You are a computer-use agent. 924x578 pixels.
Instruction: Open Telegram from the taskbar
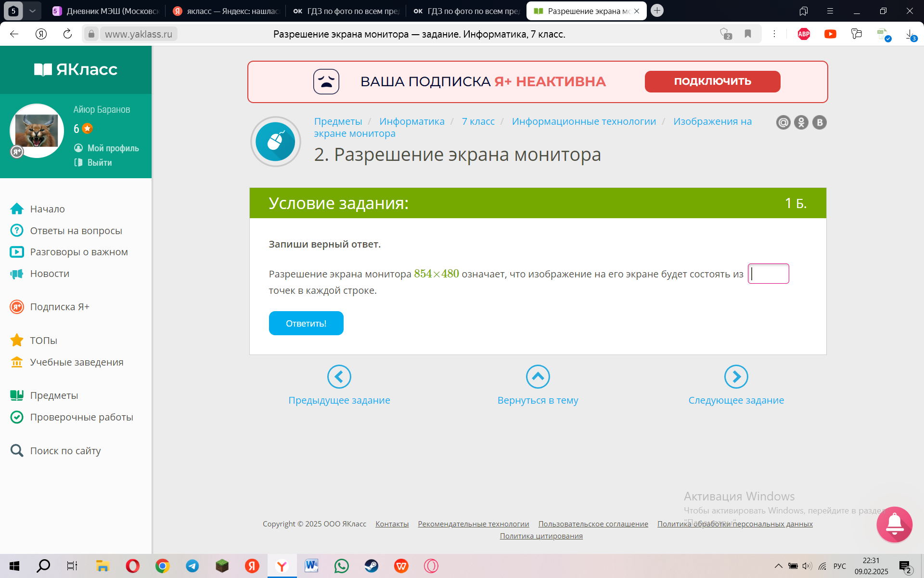pos(192,566)
